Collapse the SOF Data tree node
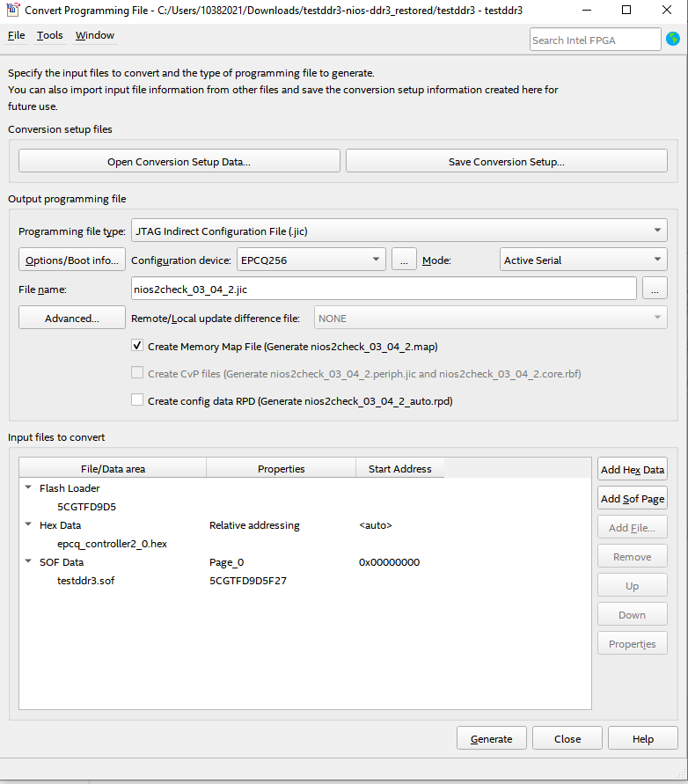This screenshot has width=688, height=784. click(x=28, y=561)
